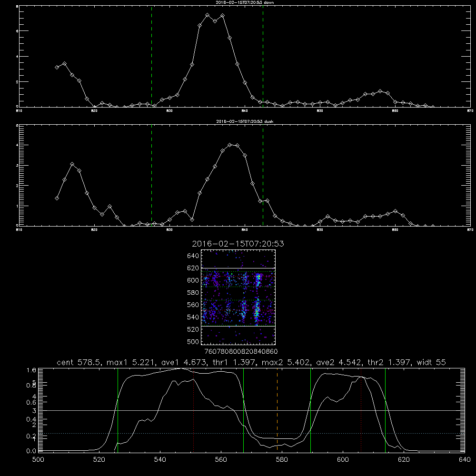Select the left green dashed line in dusk plot
Screen dimensions: 476x476
pyautogui.click(x=151, y=176)
